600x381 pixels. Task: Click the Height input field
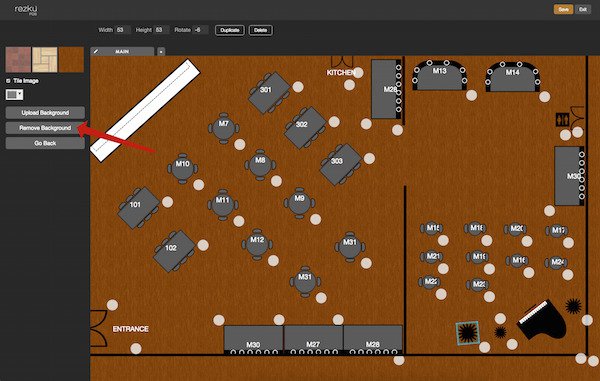pyautogui.click(x=161, y=30)
